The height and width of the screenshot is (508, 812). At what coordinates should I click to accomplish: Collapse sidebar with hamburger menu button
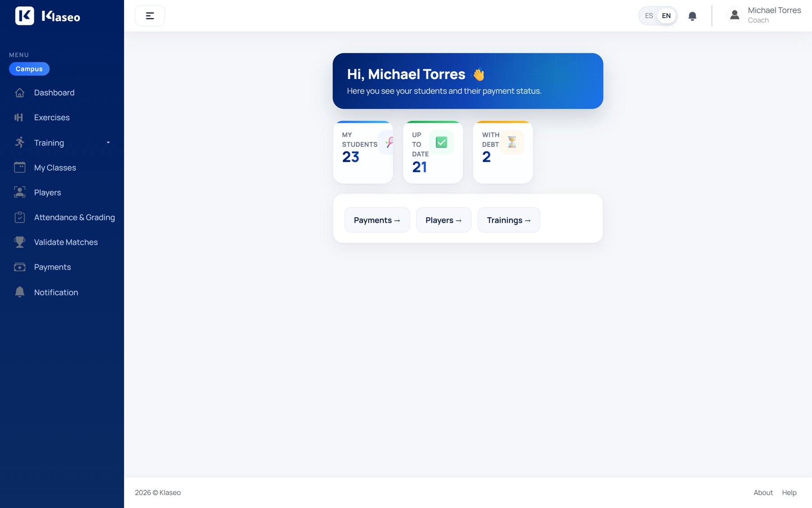tap(150, 16)
